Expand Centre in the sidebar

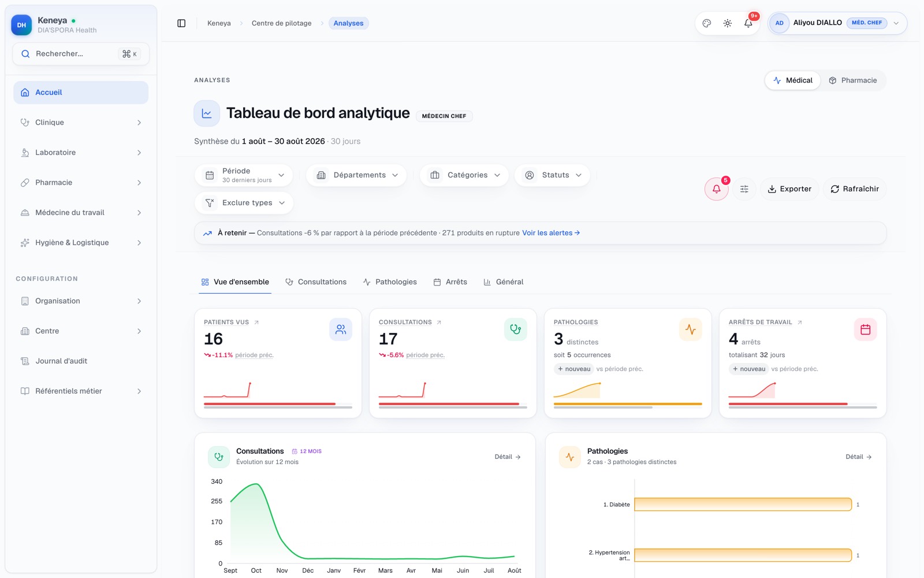[81, 331]
